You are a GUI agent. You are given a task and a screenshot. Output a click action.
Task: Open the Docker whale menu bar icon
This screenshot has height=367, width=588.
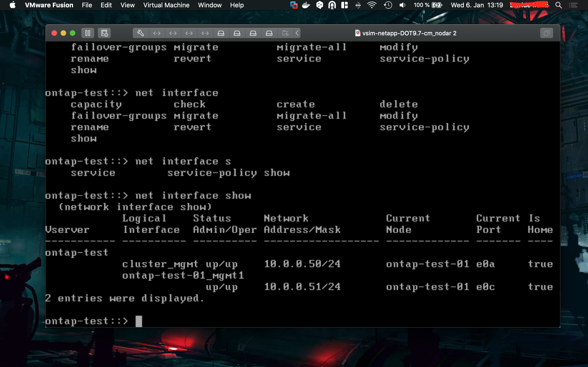(x=306, y=5)
